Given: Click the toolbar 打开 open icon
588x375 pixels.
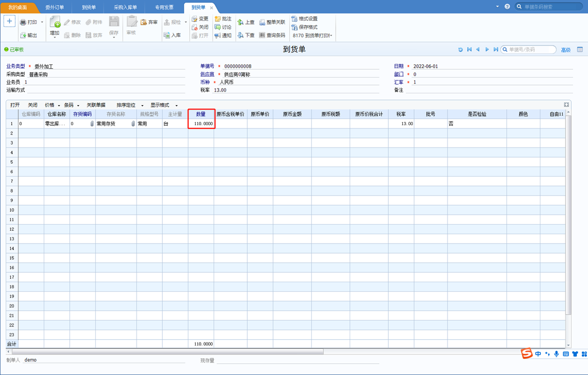Looking at the screenshot, I should (194, 36).
